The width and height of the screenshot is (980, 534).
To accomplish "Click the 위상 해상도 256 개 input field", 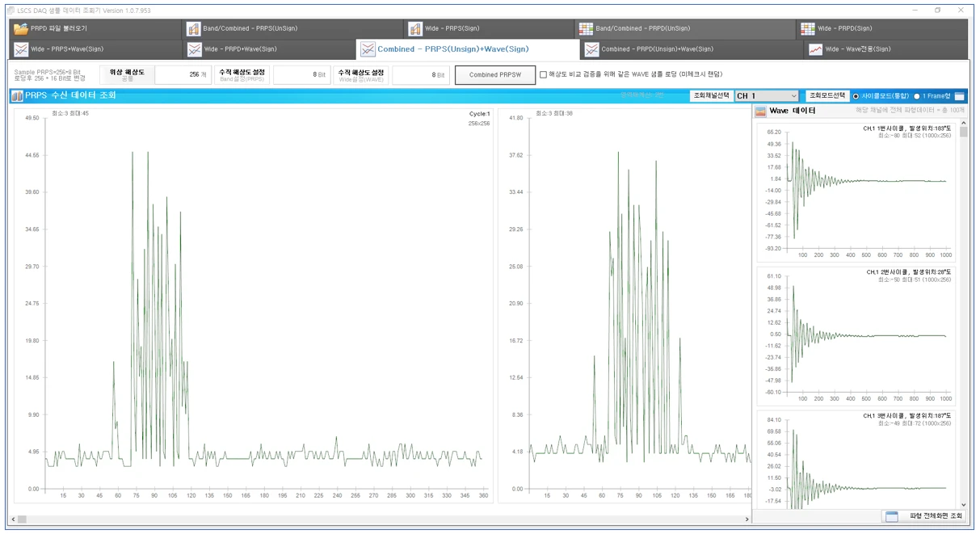I will 183,75.
